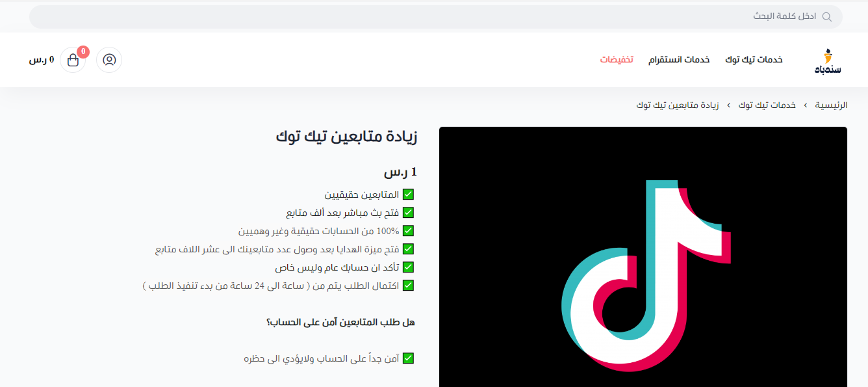This screenshot has height=387, width=868.
Task: Click the زيادة متابعين تيك توك breadcrumb
Action: coord(678,105)
